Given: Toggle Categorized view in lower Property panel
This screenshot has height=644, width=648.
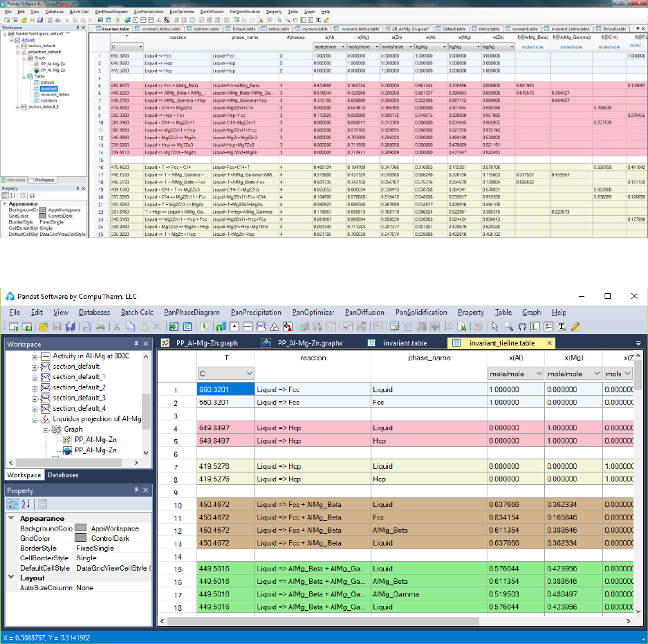Looking at the screenshot, I should (x=13, y=504).
